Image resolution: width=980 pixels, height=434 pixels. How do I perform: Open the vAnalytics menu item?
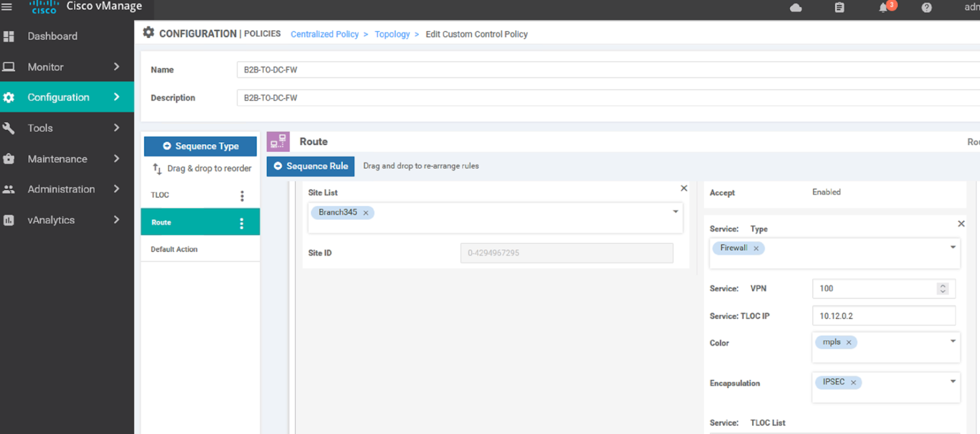[x=67, y=220]
